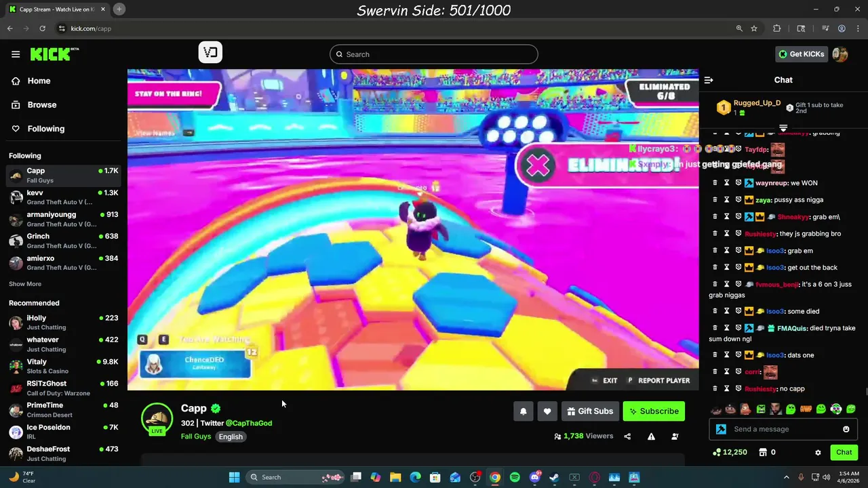
Task: Open the @CapThaGod Twitter link
Action: click(249, 423)
